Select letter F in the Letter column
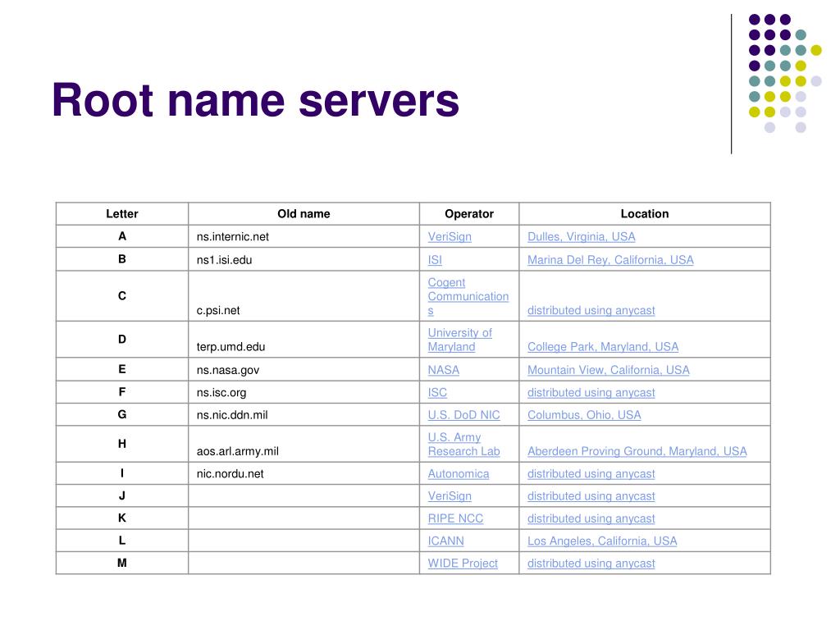Viewport: 840px width, 630px height. (122, 391)
